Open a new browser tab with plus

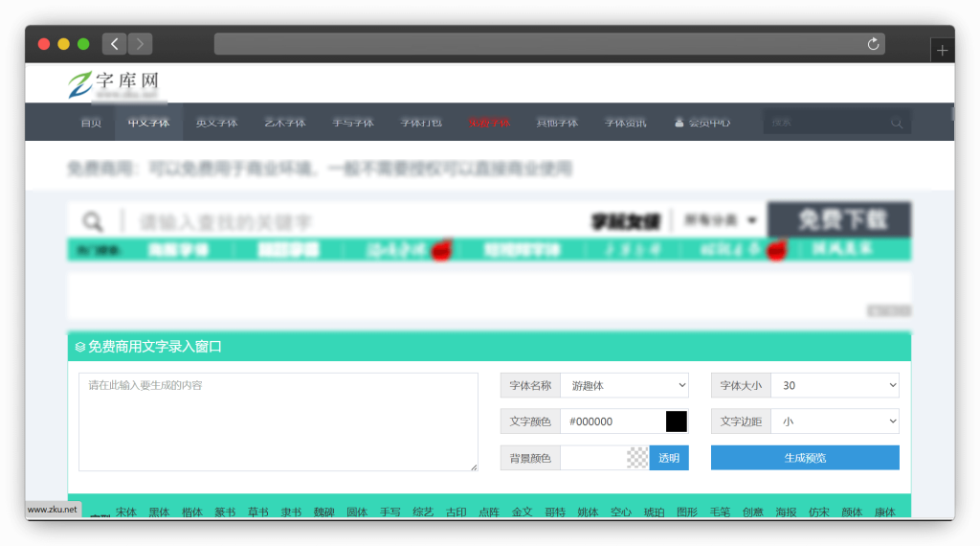(x=943, y=51)
